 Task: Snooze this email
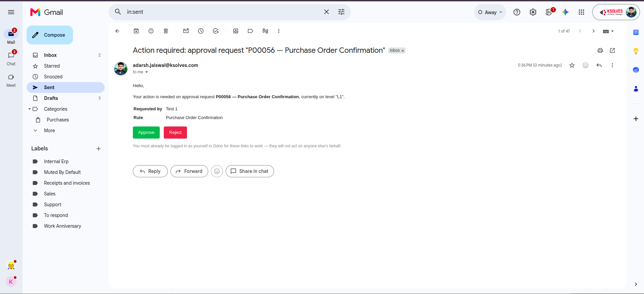[201, 31]
